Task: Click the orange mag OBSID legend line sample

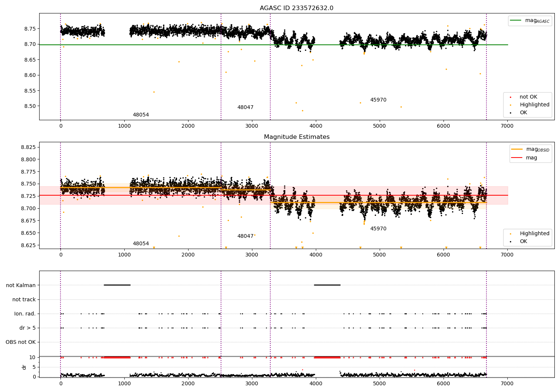Action: pos(517,149)
